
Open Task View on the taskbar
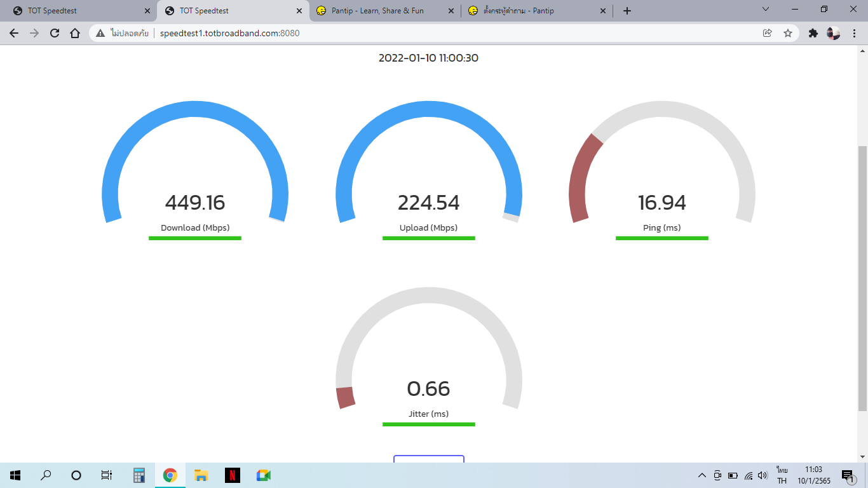click(107, 475)
